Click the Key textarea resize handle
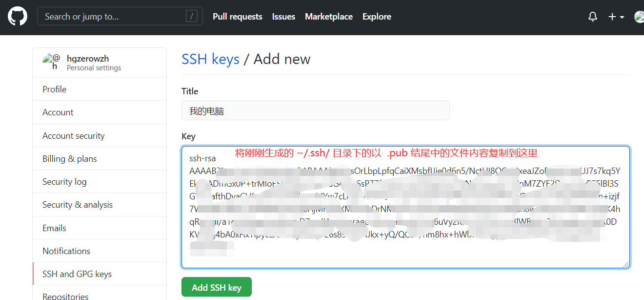 626,264
